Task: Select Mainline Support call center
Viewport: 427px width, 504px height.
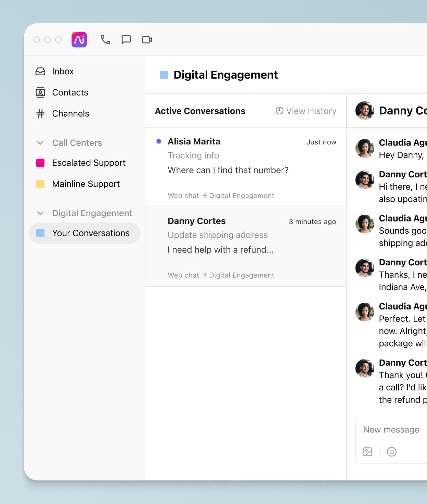Action: coord(86,184)
